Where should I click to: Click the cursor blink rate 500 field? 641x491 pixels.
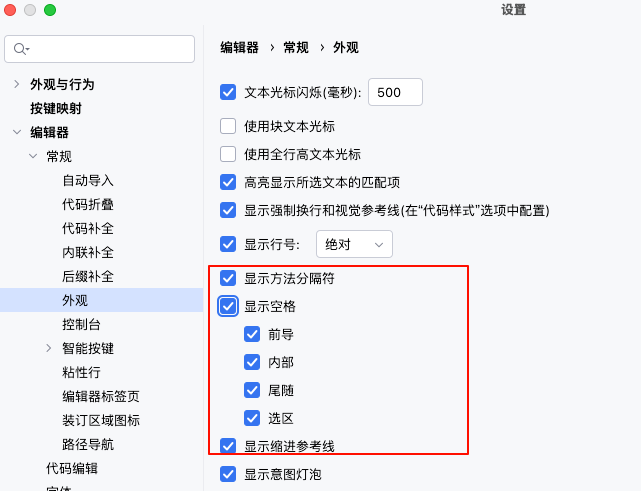(395, 92)
